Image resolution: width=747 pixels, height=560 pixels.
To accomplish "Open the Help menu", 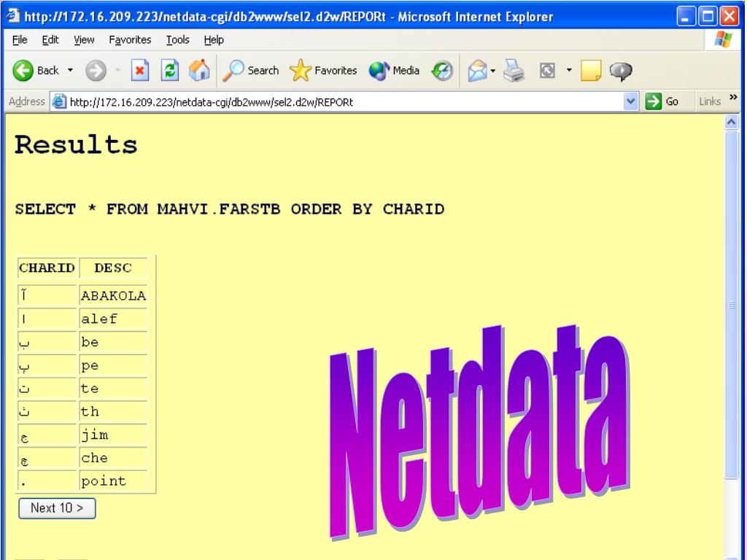I will click(214, 40).
